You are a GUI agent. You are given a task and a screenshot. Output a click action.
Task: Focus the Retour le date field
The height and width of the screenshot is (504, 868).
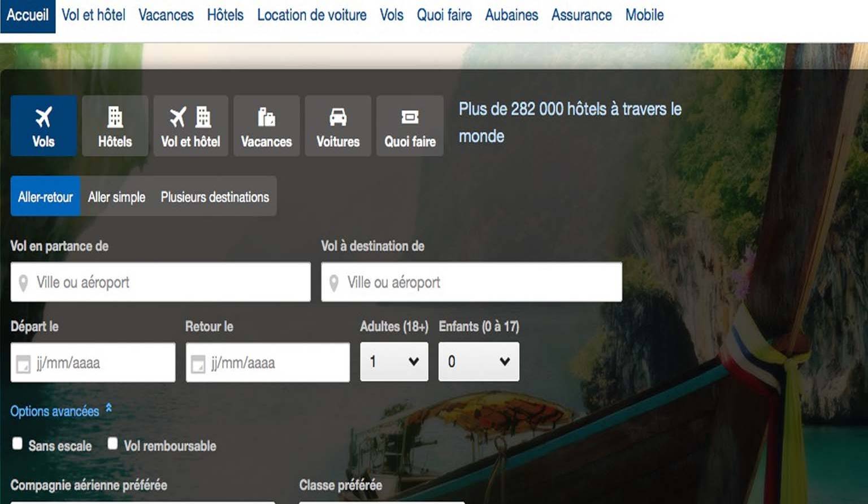click(x=268, y=362)
